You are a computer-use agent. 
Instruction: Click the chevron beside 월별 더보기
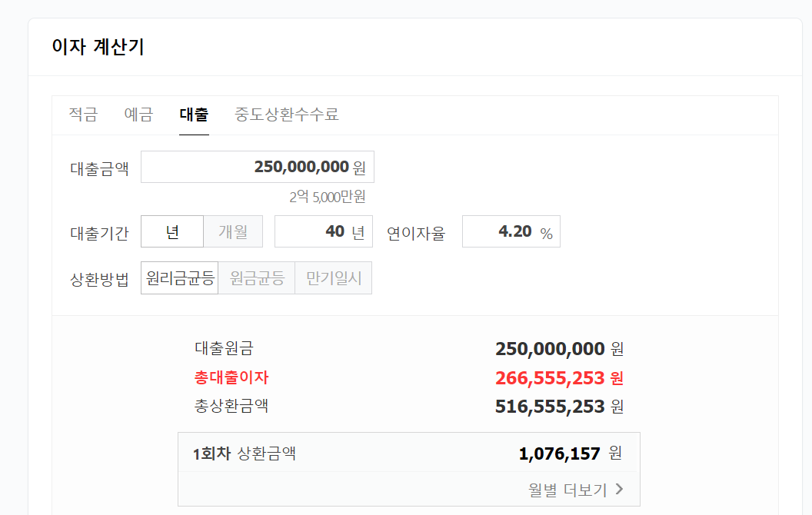[620, 489]
